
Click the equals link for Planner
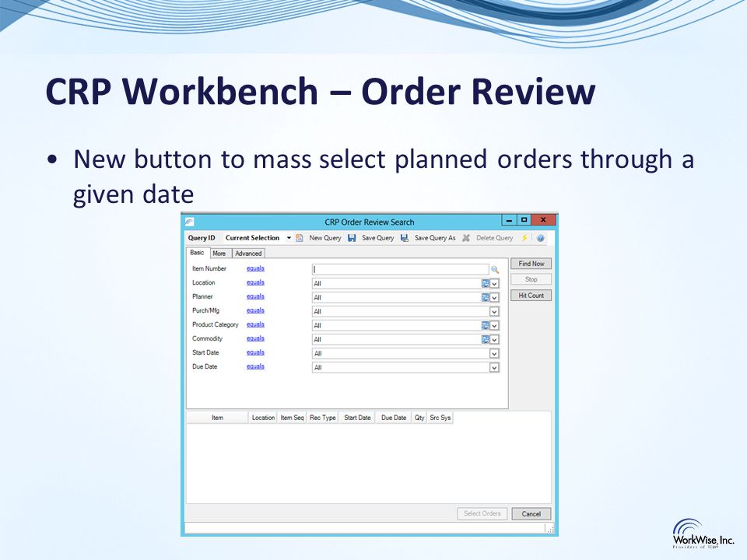255,296
